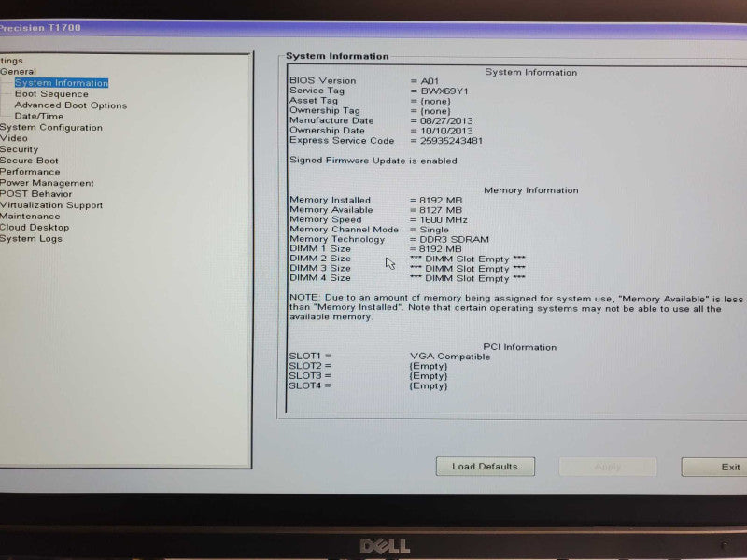Click the Ownership Tag label
The height and width of the screenshot is (560, 747).
click(x=325, y=110)
